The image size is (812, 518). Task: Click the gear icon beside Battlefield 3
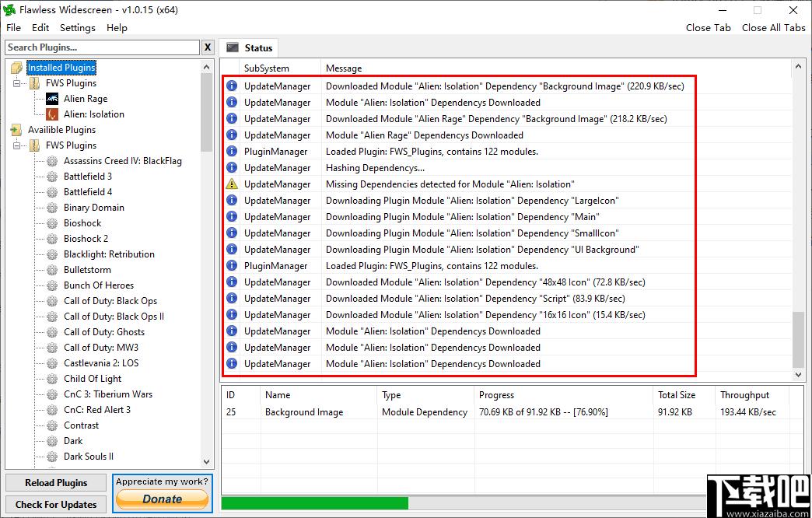pyautogui.click(x=52, y=177)
